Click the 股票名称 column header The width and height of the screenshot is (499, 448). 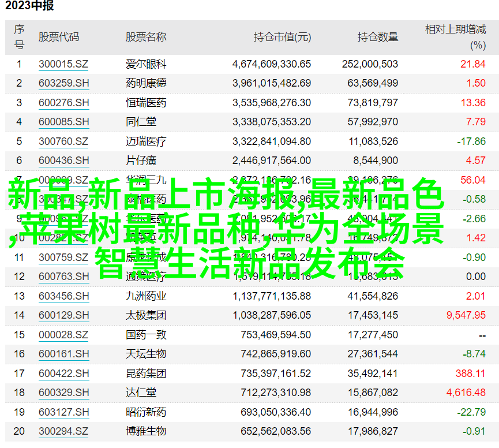[x=146, y=38]
